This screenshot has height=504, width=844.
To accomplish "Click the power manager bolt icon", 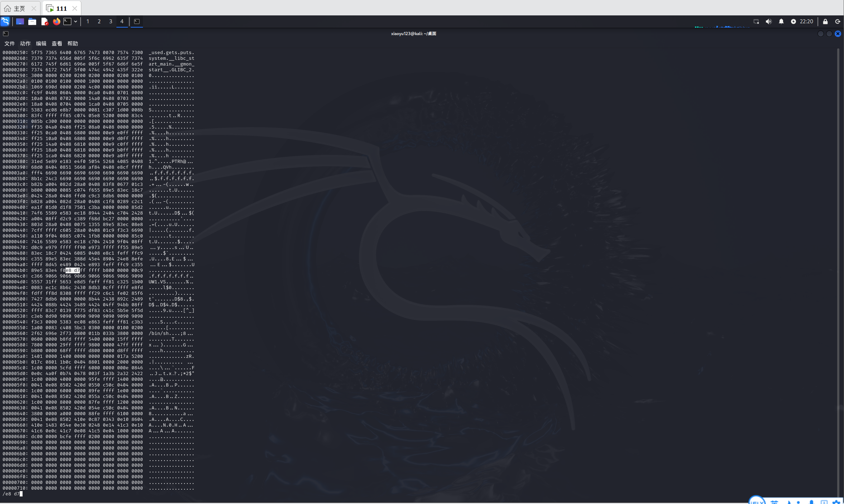I will (793, 21).
